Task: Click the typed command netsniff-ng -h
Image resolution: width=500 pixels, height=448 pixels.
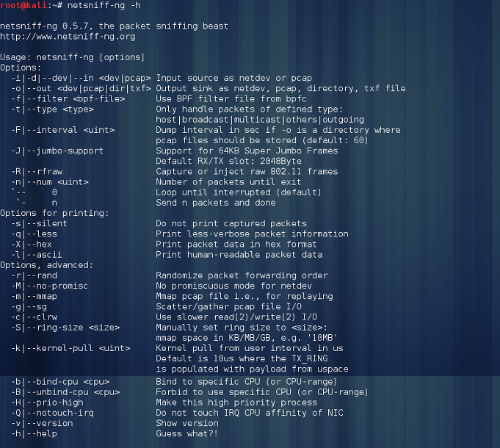Action: point(104,5)
